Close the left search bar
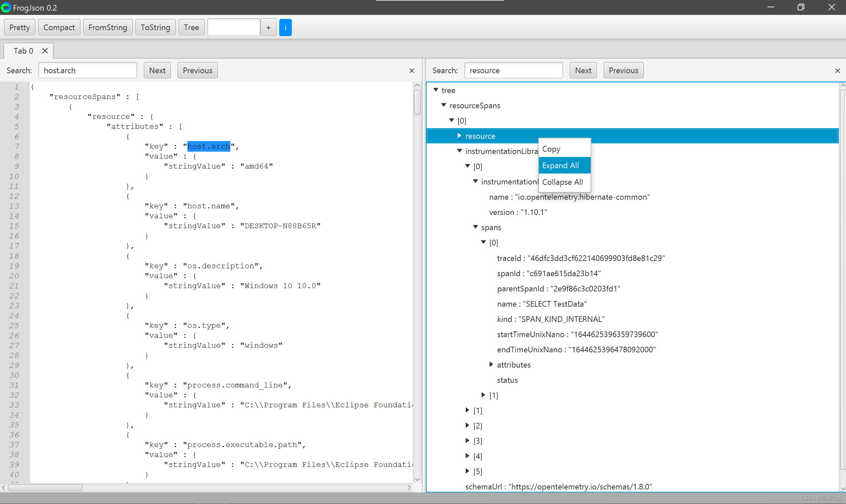The height and width of the screenshot is (504, 846). pos(411,71)
